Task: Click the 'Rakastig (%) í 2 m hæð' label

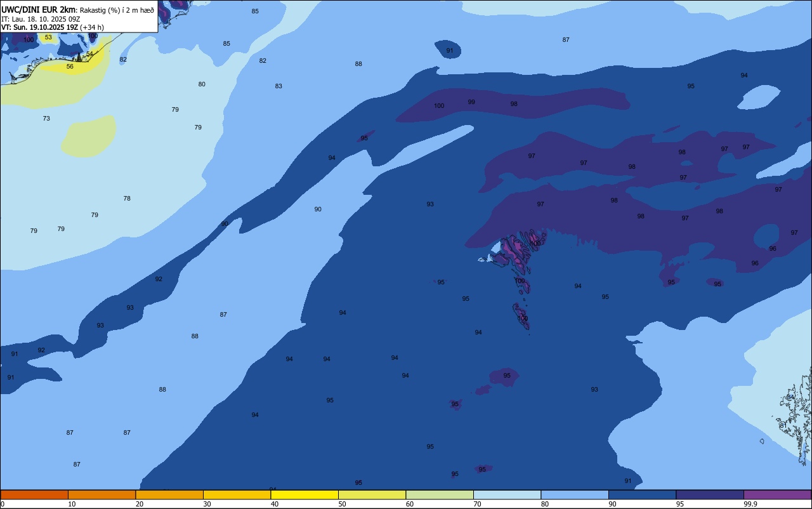Action: [117, 10]
